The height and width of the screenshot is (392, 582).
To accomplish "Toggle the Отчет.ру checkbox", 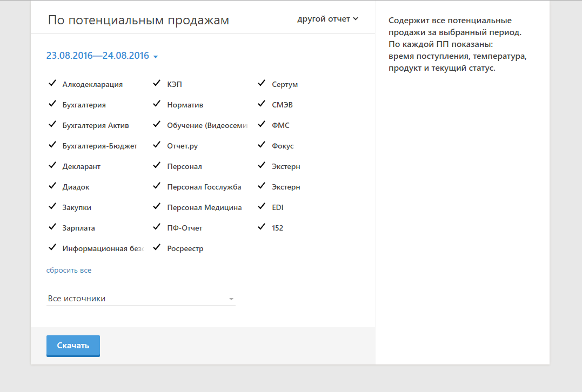I will click(157, 145).
